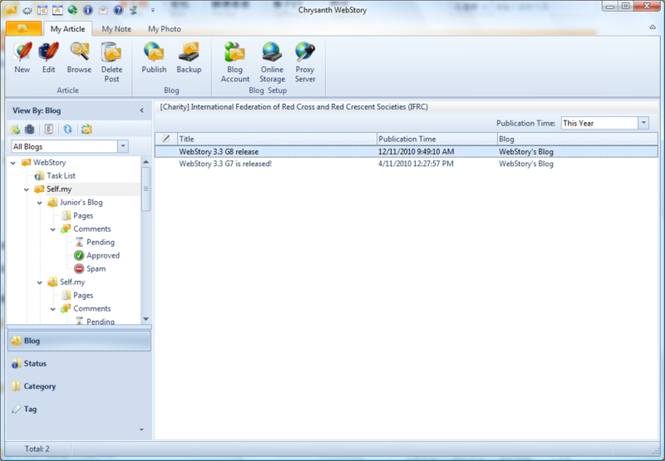Switch to the My Photo tab
This screenshot has height=461, width=665.
[163, 29]
